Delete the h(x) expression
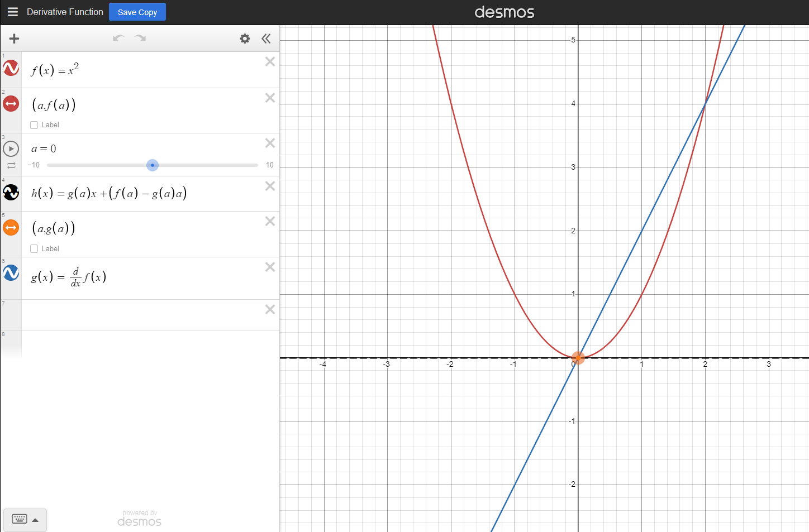The image size is (809, 532). point(270,186)
